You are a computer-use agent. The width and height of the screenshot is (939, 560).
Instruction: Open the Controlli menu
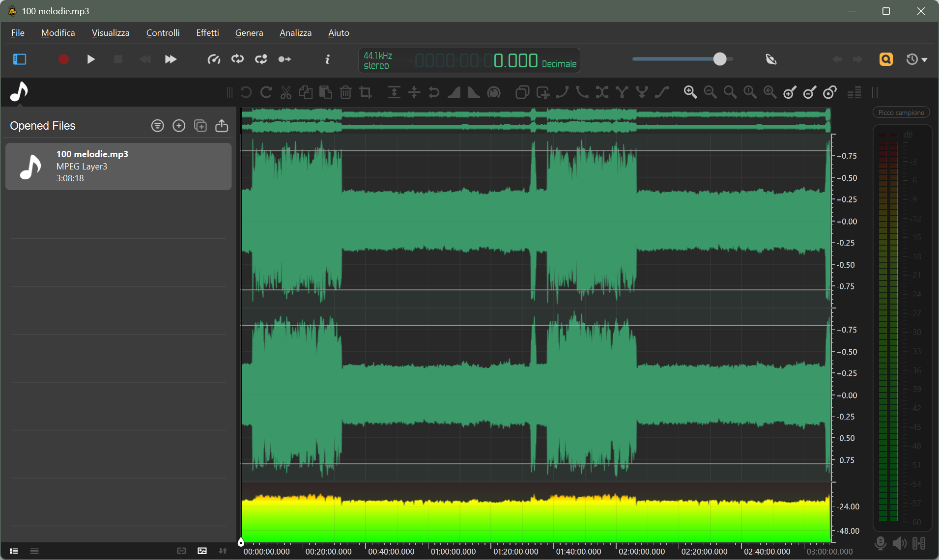tap(163, 33)
